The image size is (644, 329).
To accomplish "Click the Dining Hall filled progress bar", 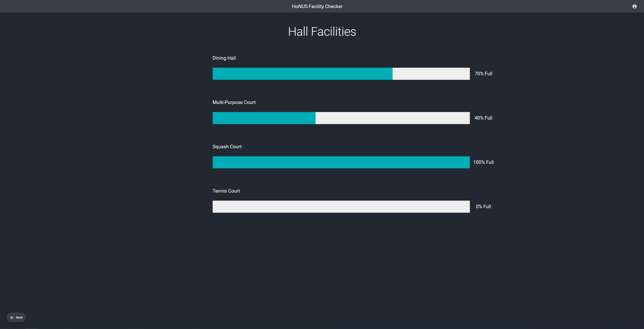I will 302,74.
